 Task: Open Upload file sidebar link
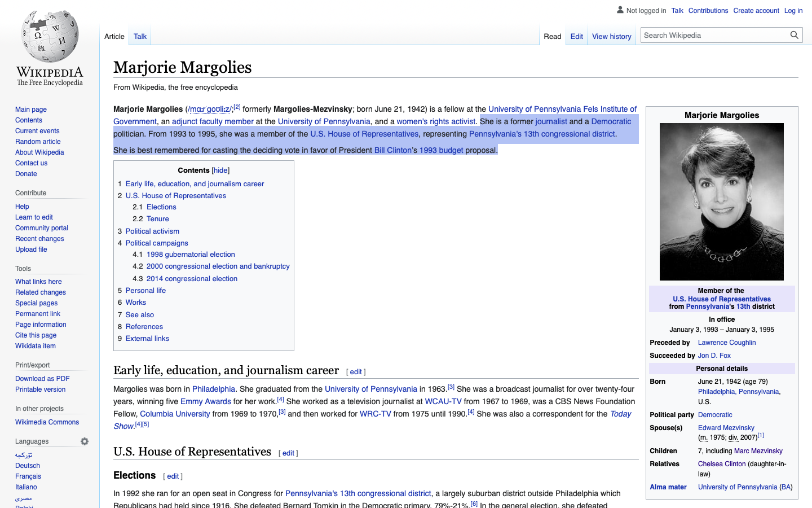tap(31, 249)
